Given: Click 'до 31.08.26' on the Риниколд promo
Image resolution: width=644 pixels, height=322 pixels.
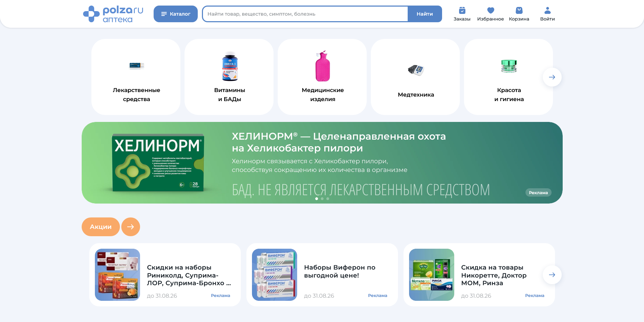Looking at the screenshot, I should pos(162,296).
